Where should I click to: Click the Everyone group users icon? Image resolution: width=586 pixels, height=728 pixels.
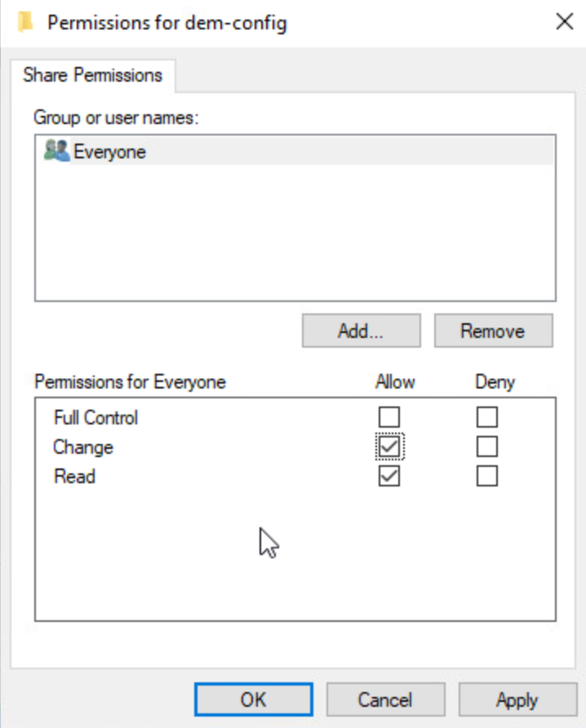tap(57, 151)
